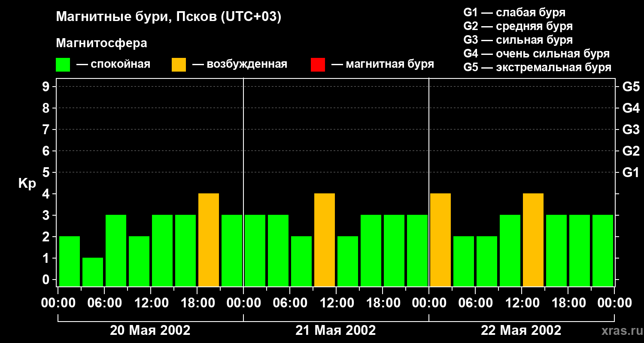The width and height of the screenshot is (644, 343).
Task: Click the green 'спокойная' legend swatch
Action: pyautogui.click(x=63, y=65)
